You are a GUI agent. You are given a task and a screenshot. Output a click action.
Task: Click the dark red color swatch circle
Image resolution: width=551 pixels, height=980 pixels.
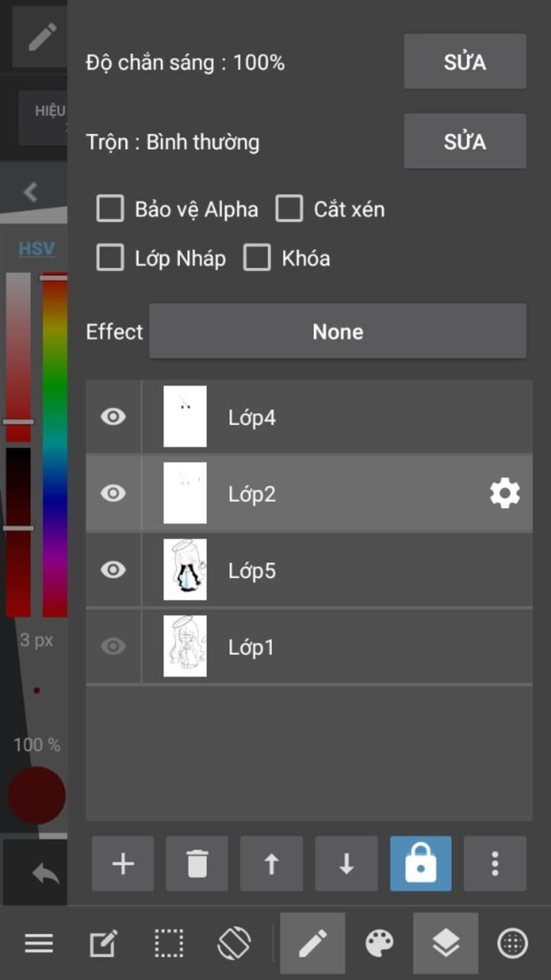[x=37, y=796]
